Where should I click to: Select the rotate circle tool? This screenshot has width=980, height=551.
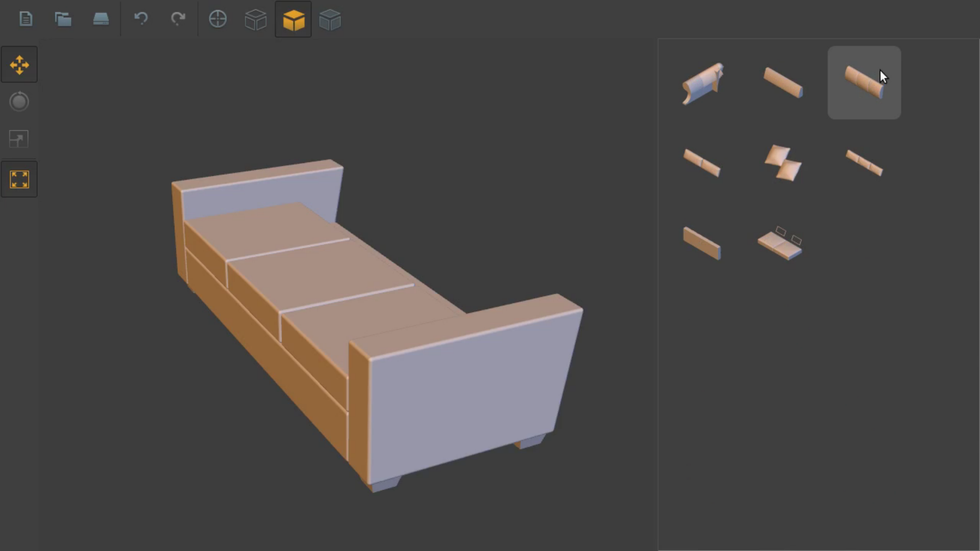coord(19,102)
